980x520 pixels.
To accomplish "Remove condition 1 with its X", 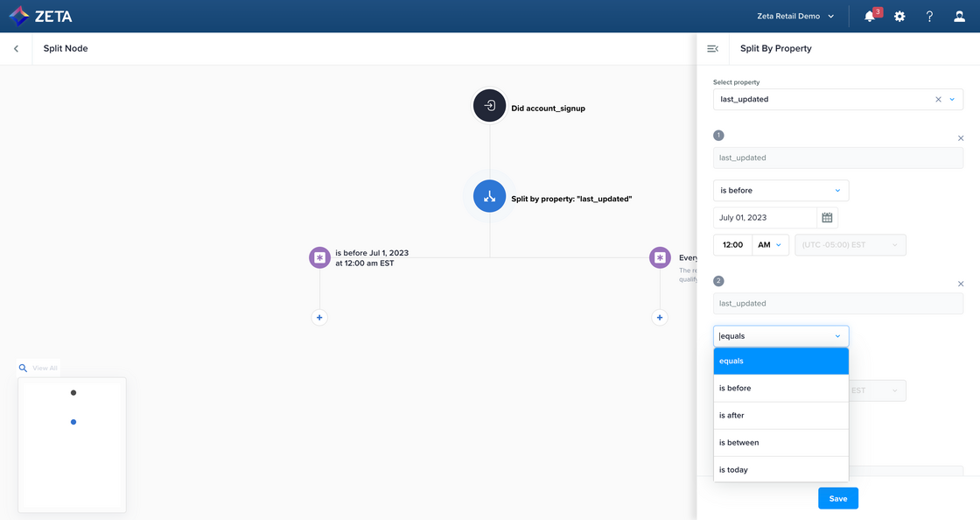I will (961, 138).
